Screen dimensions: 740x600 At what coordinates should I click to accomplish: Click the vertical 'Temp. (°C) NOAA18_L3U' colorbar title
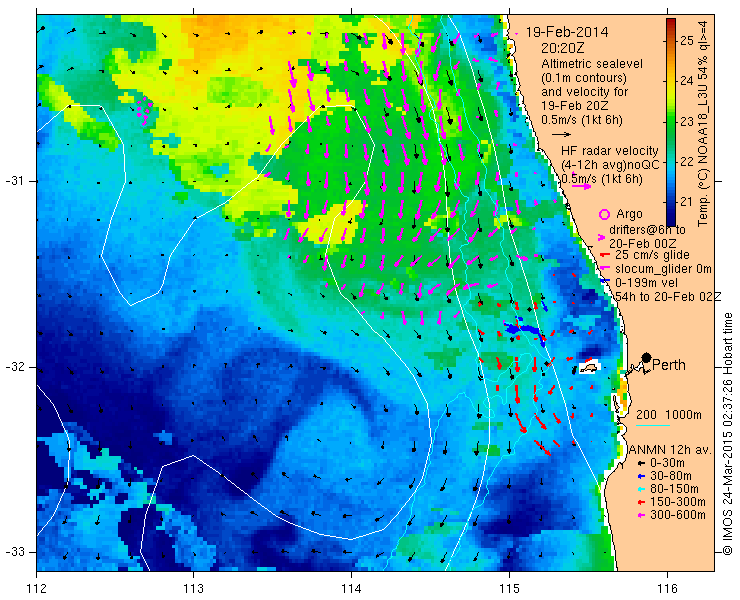pos(703,122)
